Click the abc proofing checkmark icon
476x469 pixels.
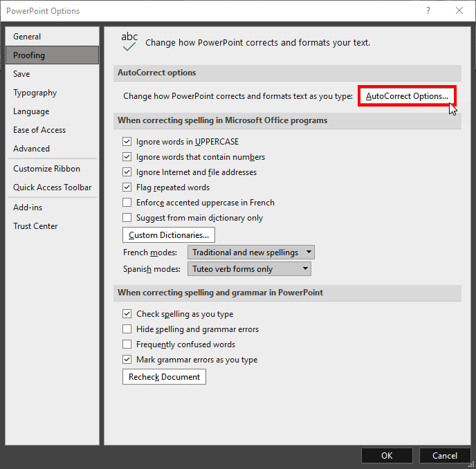click(x=129, y=42)
